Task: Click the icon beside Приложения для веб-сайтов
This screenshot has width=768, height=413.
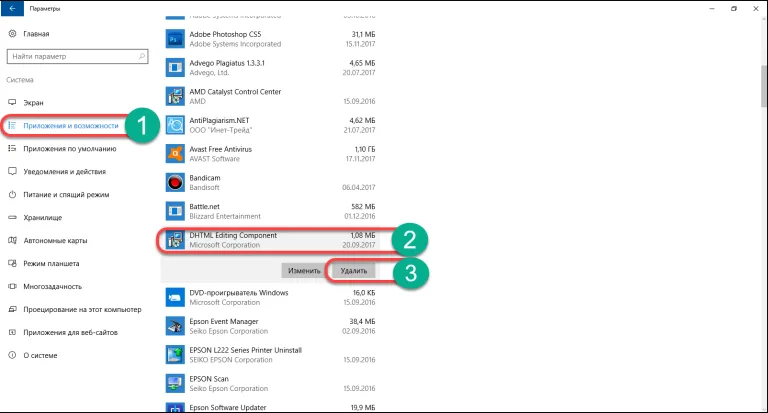Action: coord(12,332)
